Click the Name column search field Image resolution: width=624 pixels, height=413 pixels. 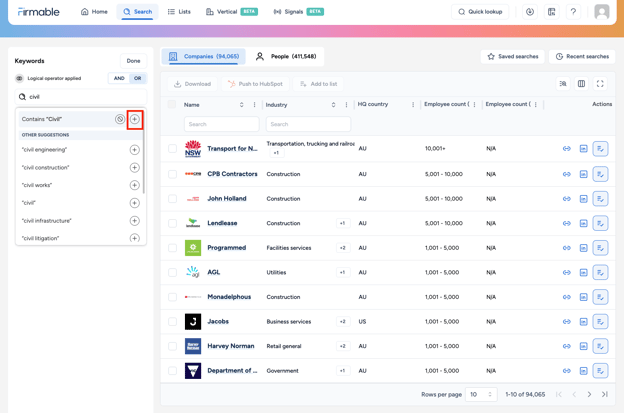click(222, 124)
